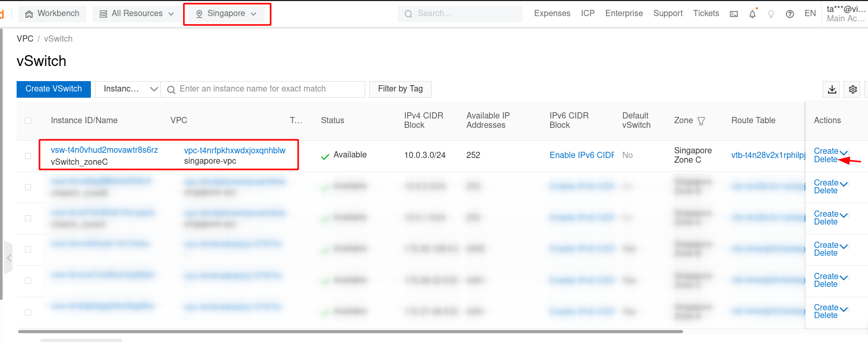Click the Zone column filter icon

tap(701, 121)
